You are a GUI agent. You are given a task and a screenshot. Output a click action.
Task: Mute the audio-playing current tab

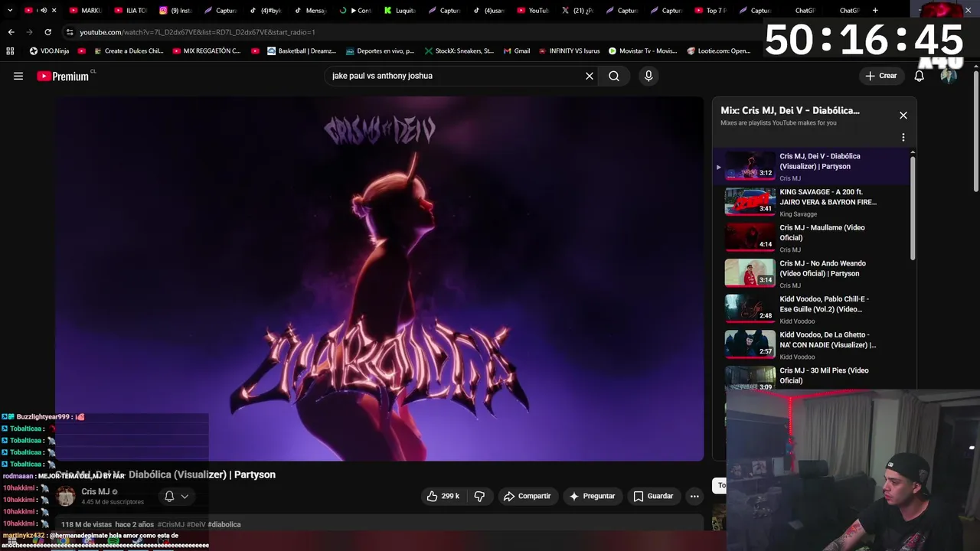pyautogui.click(x=43, y=11)
